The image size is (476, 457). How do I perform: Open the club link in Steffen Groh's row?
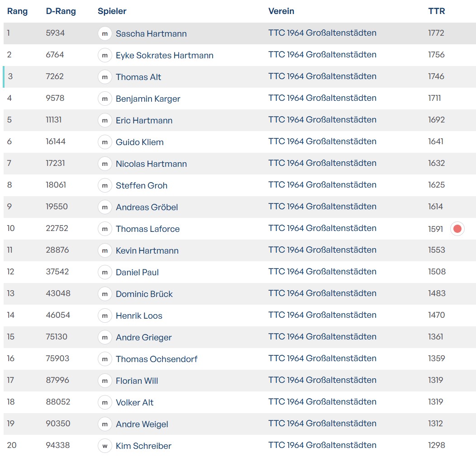pos(322,185)
